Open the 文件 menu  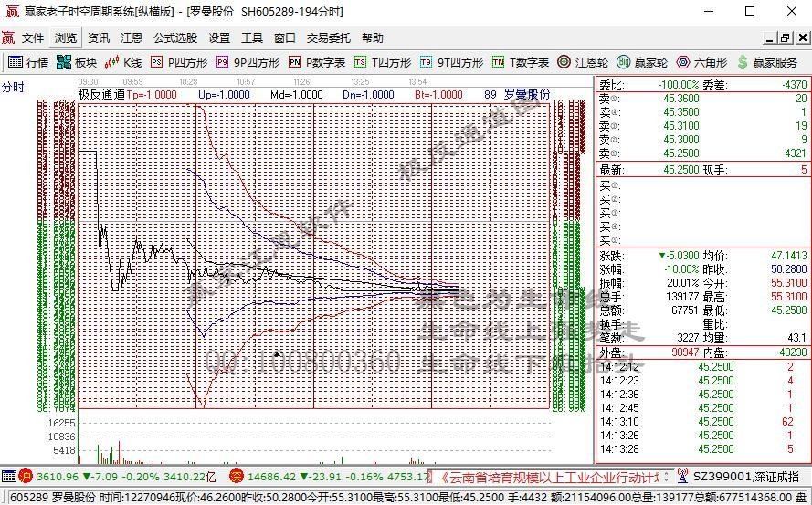coord(33,37)
